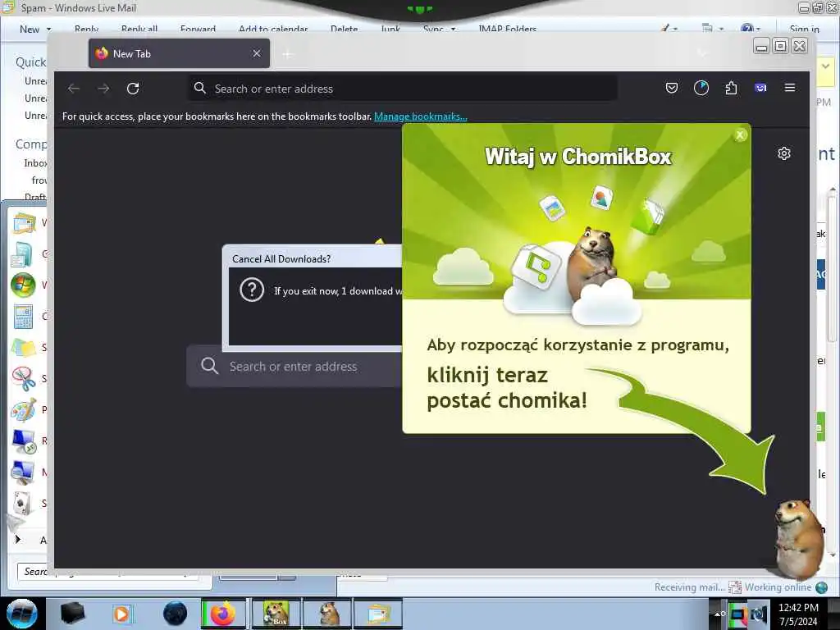Click Delete in Live Mail toolbar

point(344,29)
